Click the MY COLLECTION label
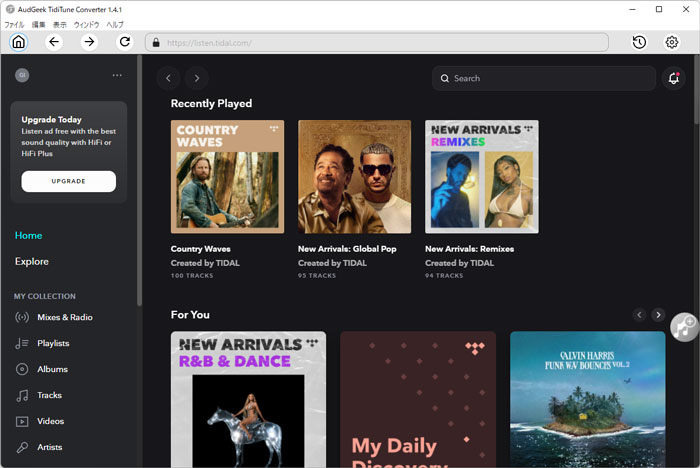 [x=45, y=296]
